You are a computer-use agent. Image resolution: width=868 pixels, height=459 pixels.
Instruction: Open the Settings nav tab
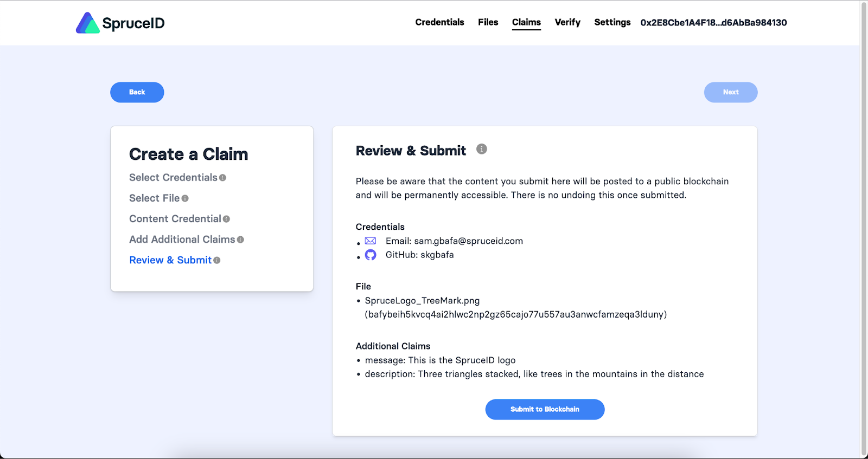612,22
